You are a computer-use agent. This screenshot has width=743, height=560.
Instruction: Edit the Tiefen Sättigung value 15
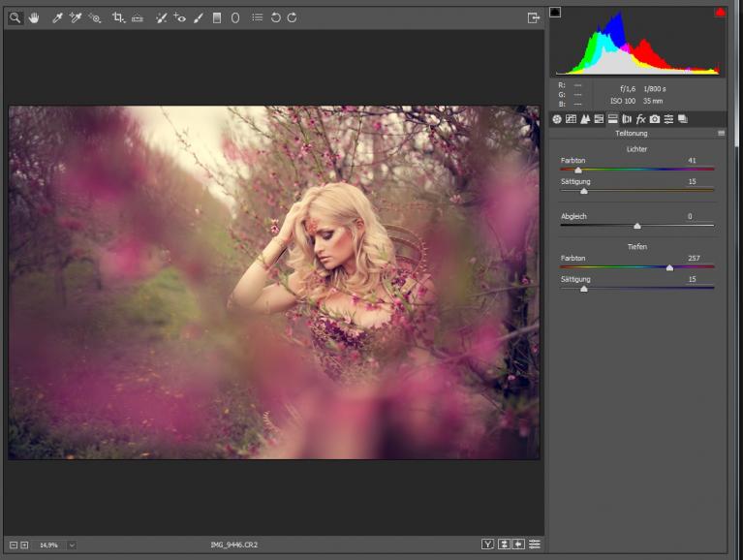pos(693,279)
